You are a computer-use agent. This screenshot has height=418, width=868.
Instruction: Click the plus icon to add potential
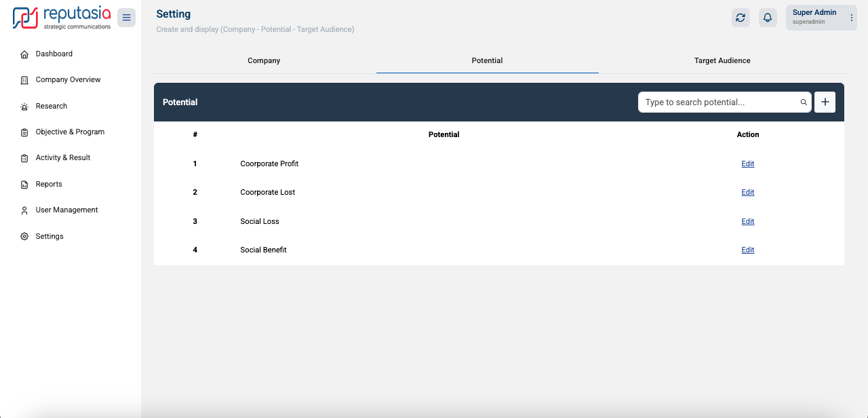point(825,102)
